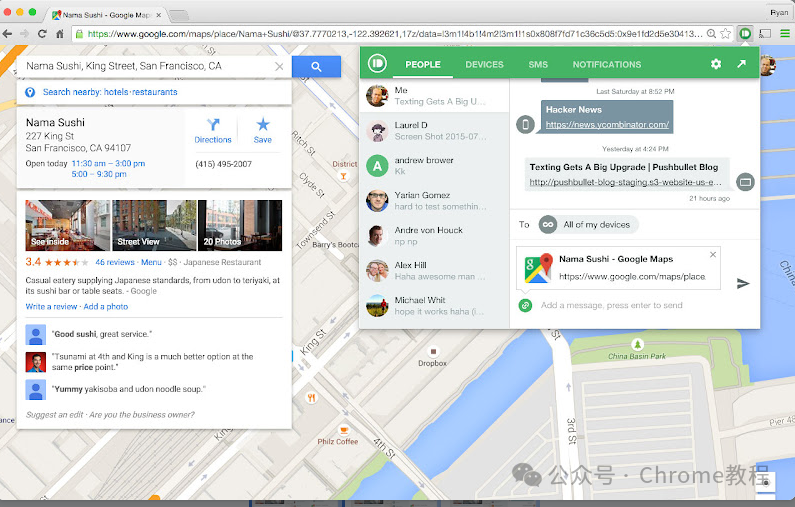Screen dimensions: 795x507
Task: Click the Ryan profile button in Chrome
Action: 778,13
